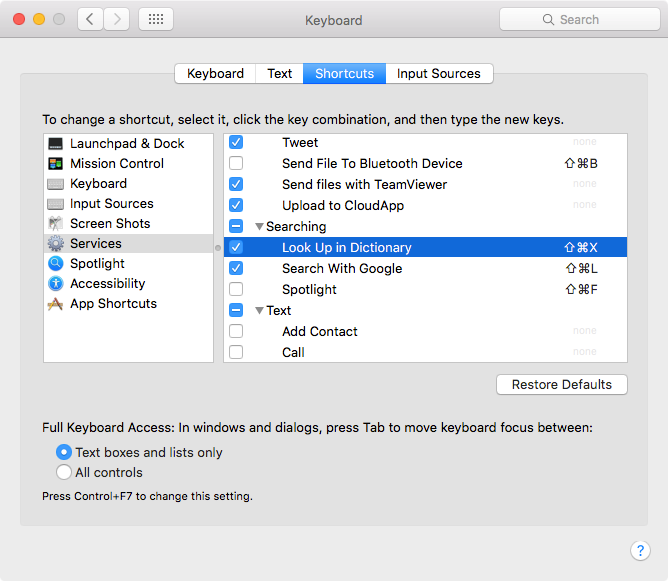668x581 pixels.
Task: Click the none shortcut beside Tweet
Action: [584, 141]
